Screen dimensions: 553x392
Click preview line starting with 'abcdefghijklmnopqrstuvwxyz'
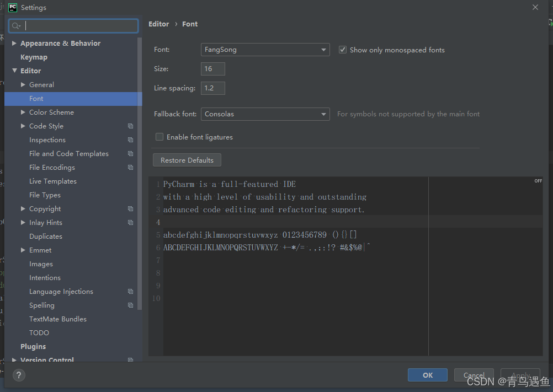(x=260, y=234)
